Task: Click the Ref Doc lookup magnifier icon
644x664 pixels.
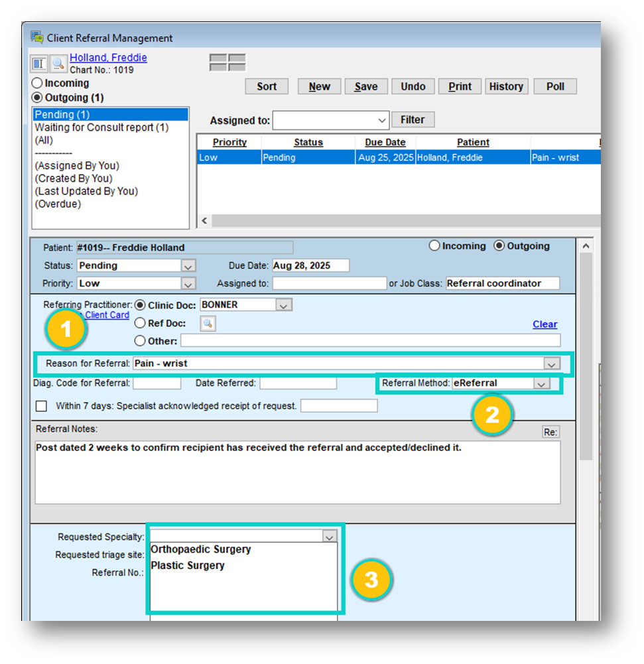Action: tap(208, 323)
